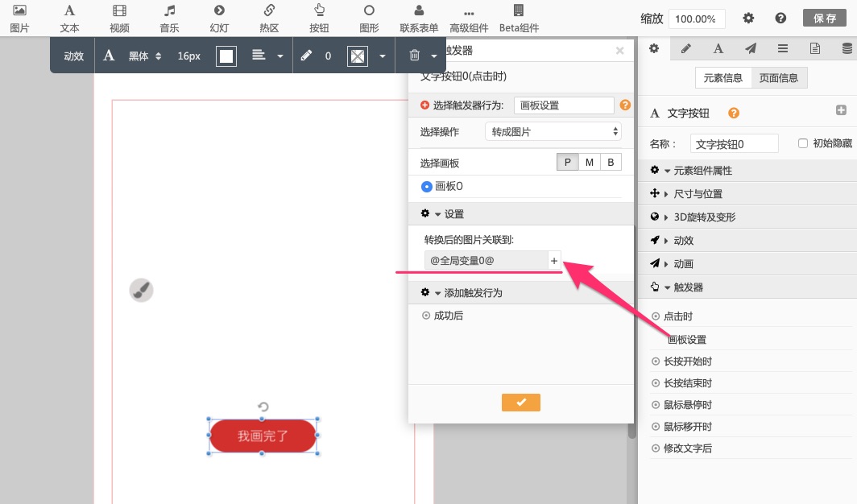Switch to the 元素信息 tab

click(723, 78)
